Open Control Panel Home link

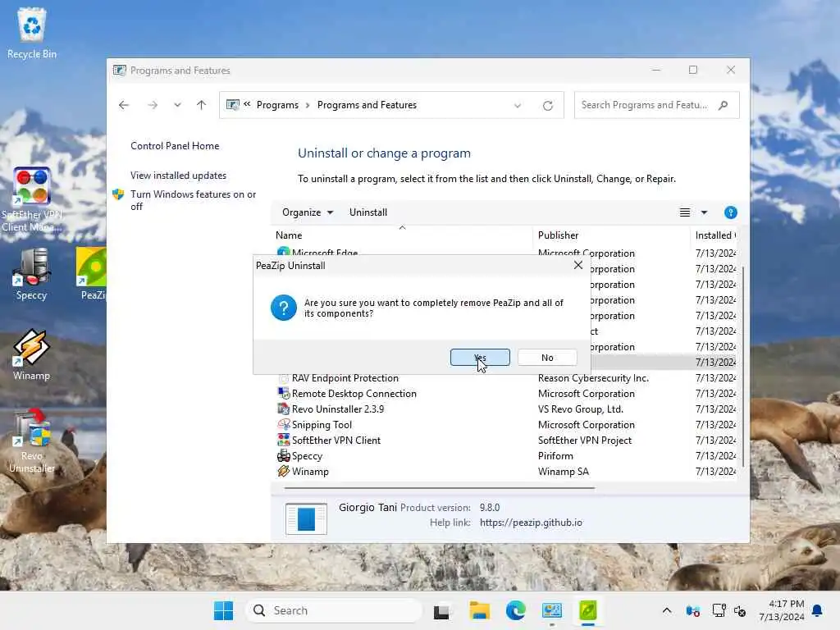point(175,146)
